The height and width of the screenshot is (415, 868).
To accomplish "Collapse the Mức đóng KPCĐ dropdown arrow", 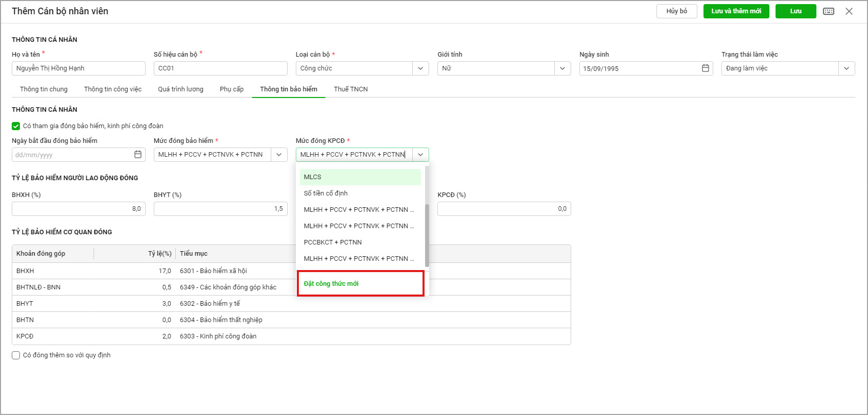I will pyautogui.click(x=420, y=155).
